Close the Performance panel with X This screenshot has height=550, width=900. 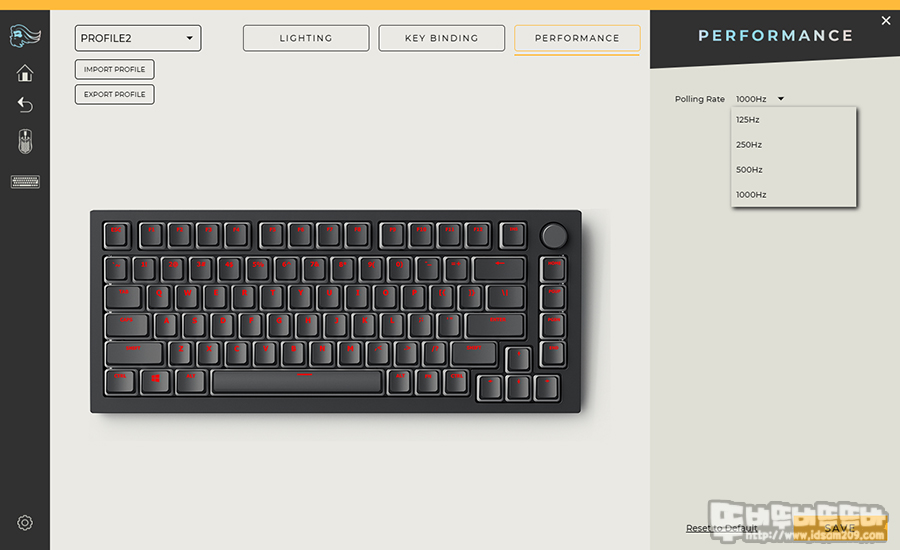(886, 21)
